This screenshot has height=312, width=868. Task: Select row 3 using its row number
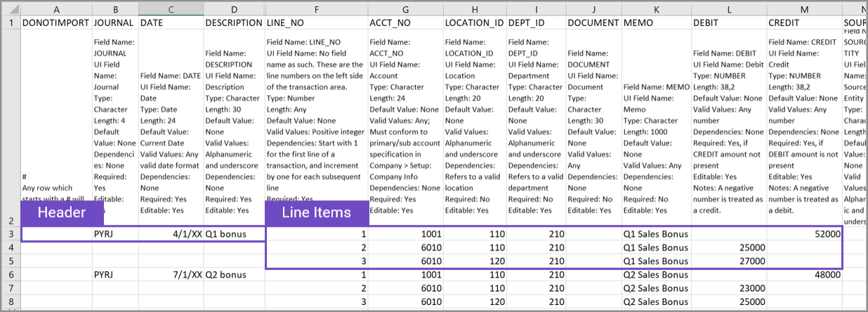(x=11, y=234)
